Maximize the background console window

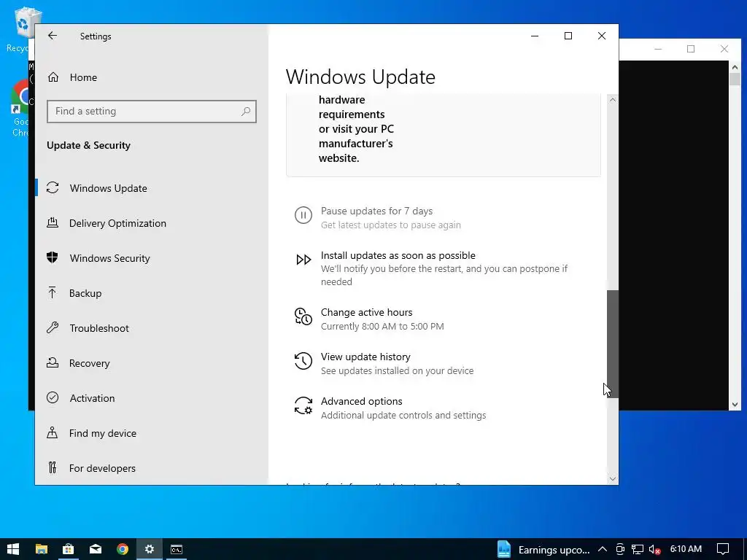[691, 49]
